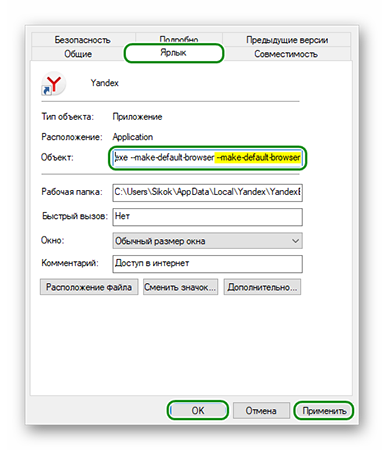
Task: Click the Сменить значок button
Action: tap(180, 287)
